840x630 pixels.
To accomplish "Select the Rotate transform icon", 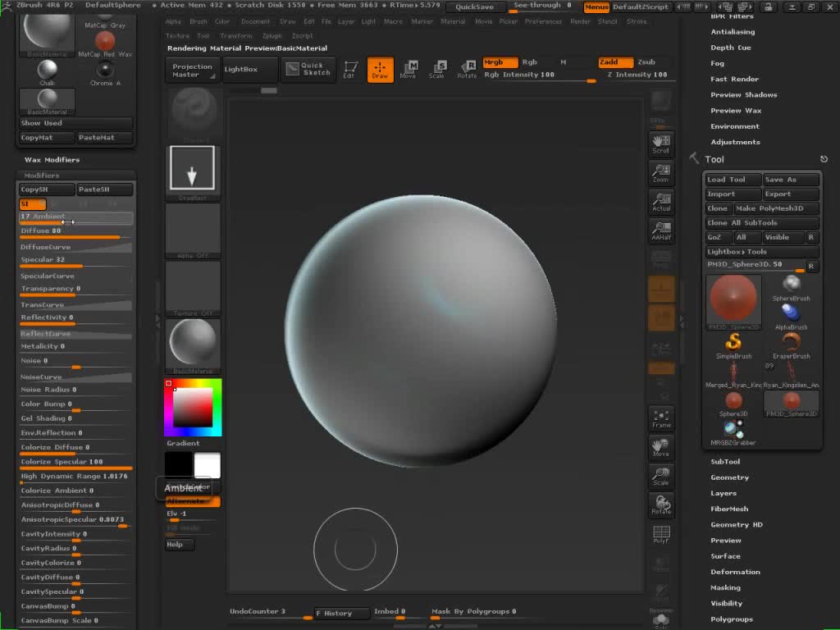I will (x=467, y=69).
